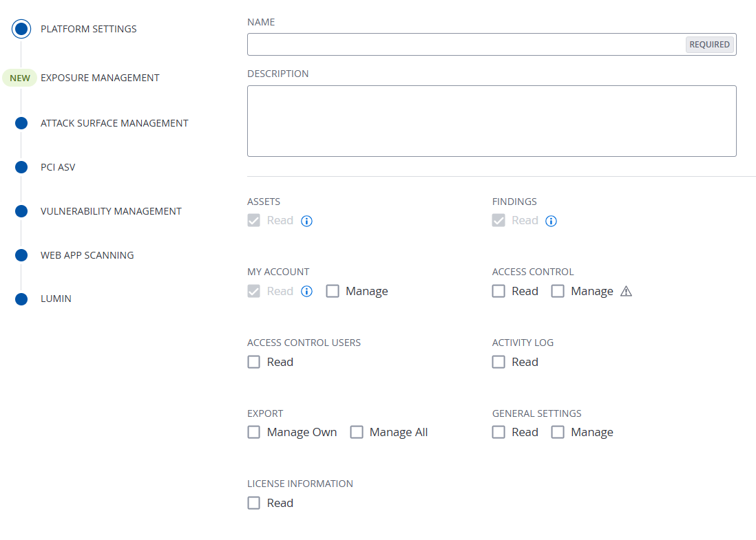
Task: Go to Vulnerability Management section
Action: pos(111,211)
